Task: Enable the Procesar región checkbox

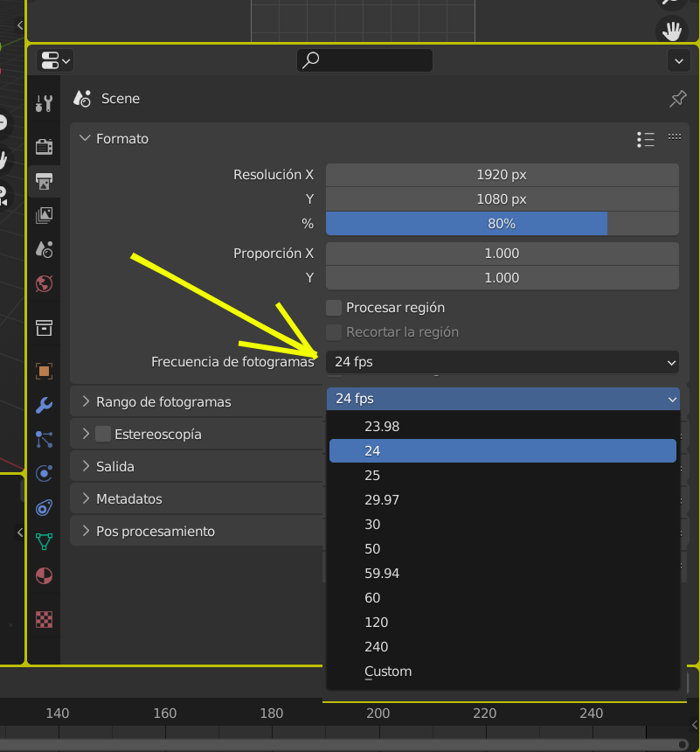Action: click(x=334, y=308)
